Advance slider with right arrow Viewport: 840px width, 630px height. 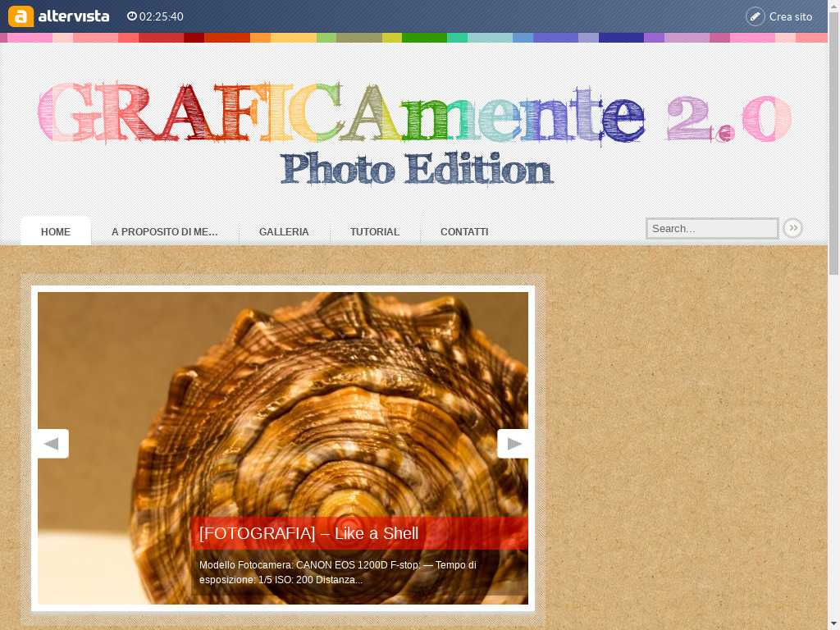tap(514, 444)
